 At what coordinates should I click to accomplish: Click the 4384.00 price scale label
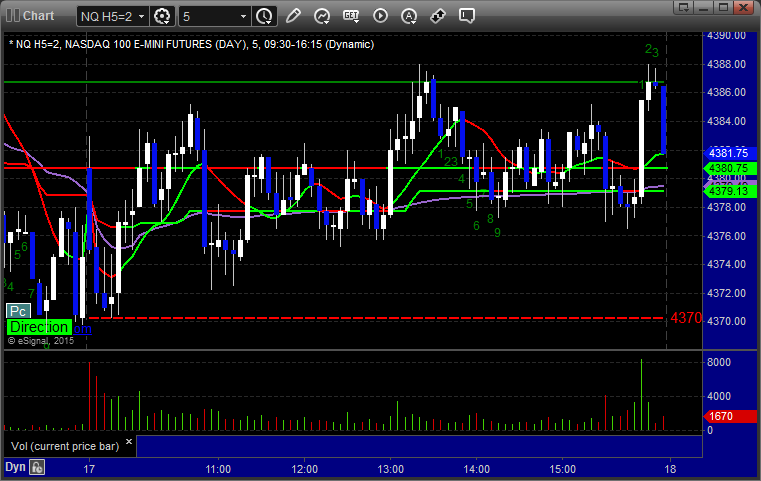(x=727, y=121)
